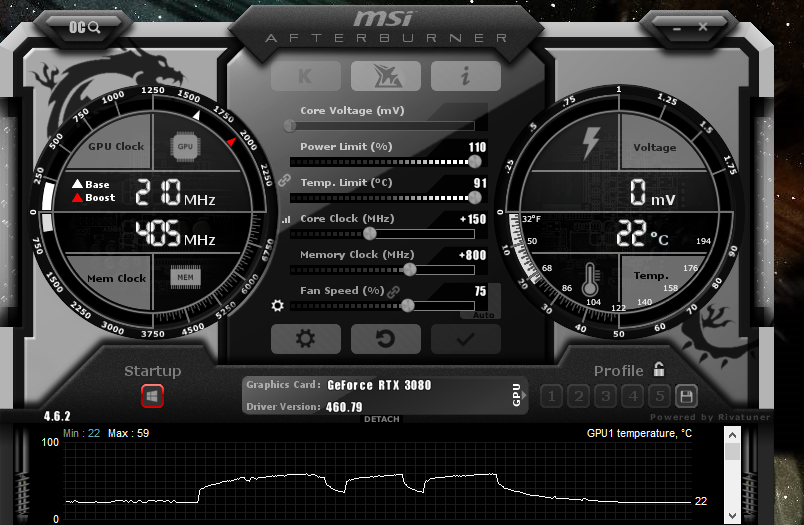Click the Max : 59 graph reading
The image size is (804, 525).
(128, 433)
